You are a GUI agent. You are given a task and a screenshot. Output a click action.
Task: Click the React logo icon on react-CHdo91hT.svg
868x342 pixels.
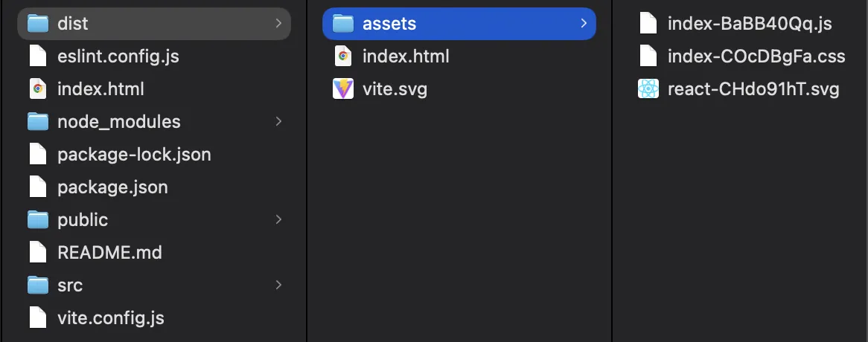coord(648,89)
